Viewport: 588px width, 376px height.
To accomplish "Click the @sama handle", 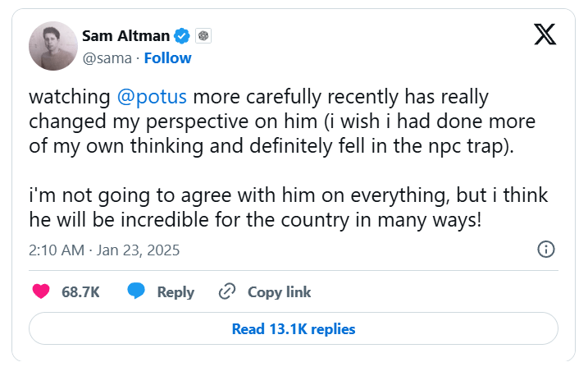I will point(107,57).
